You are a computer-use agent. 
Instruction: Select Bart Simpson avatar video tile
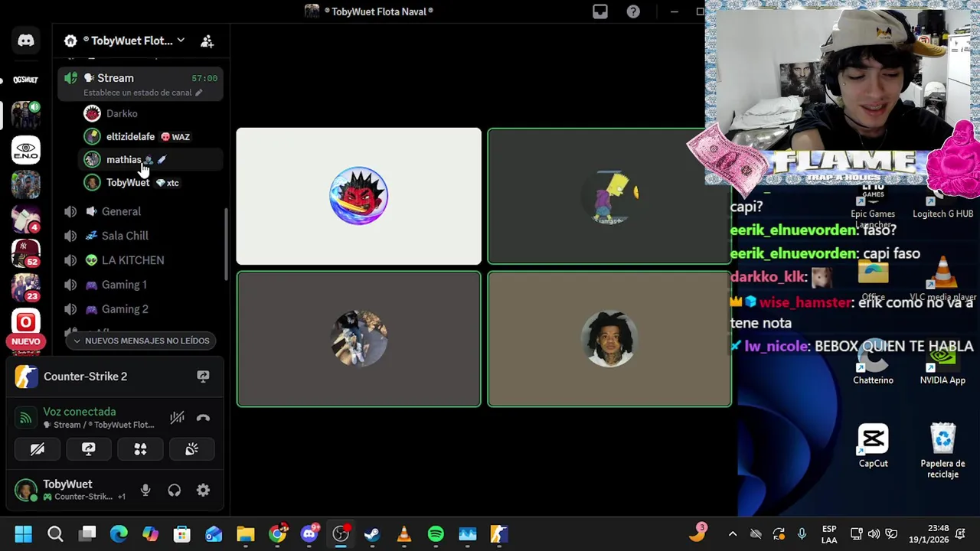click(x=609, y=196)
